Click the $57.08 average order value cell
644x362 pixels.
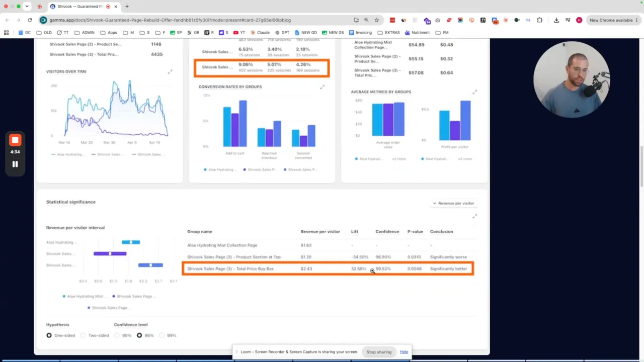click(x=416, y=73)
